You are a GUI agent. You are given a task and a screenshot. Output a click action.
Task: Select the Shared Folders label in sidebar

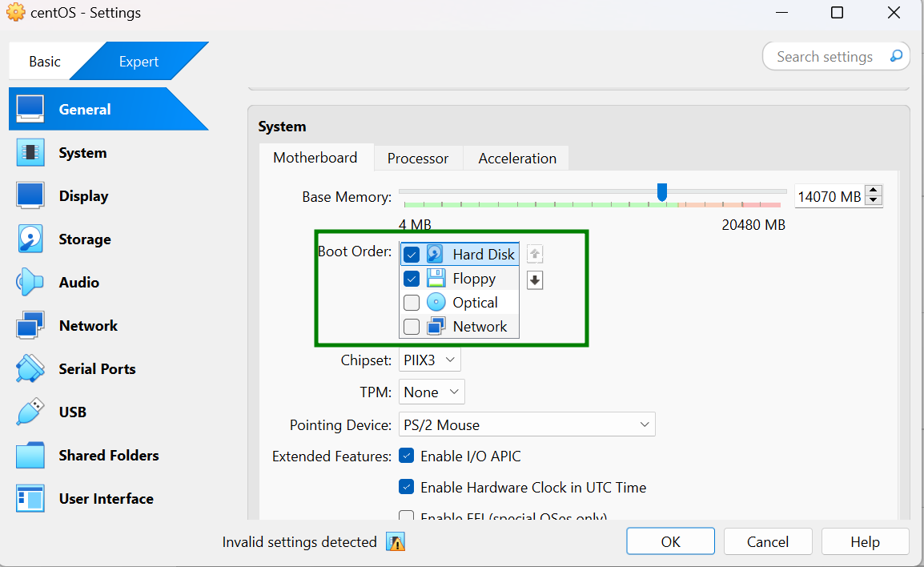tap(109, 456)
